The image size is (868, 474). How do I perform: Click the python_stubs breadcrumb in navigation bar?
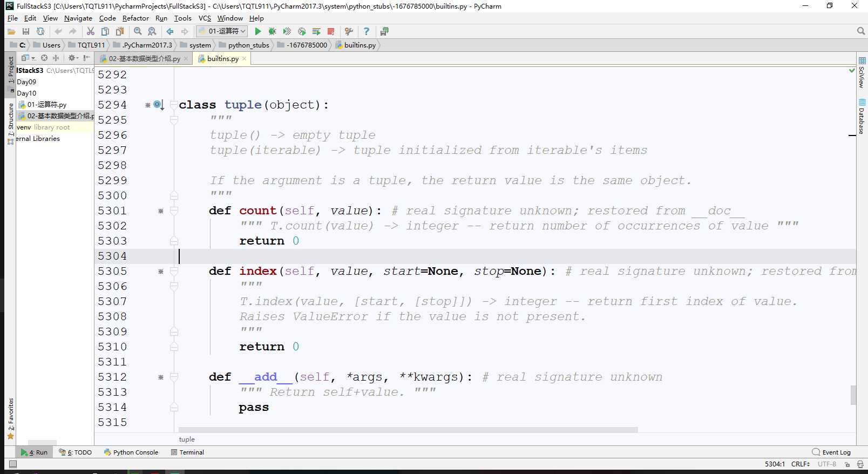click(243, 45)
